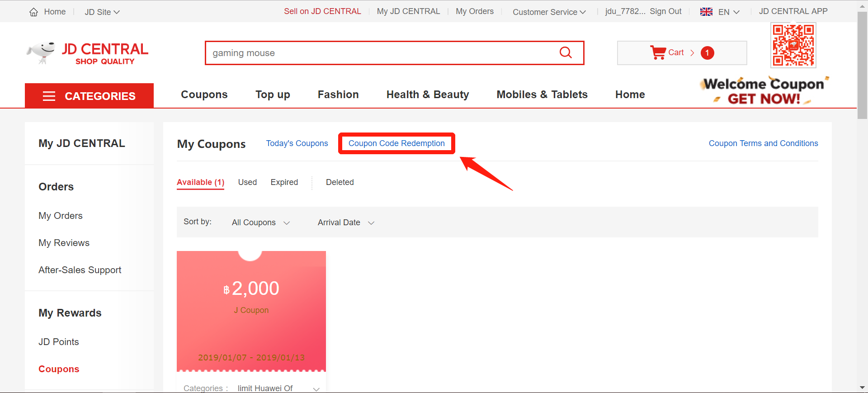Screen dimensions: 868x393
Task: Click the jdu_7782... account name
Action: (x=625, y=11)
